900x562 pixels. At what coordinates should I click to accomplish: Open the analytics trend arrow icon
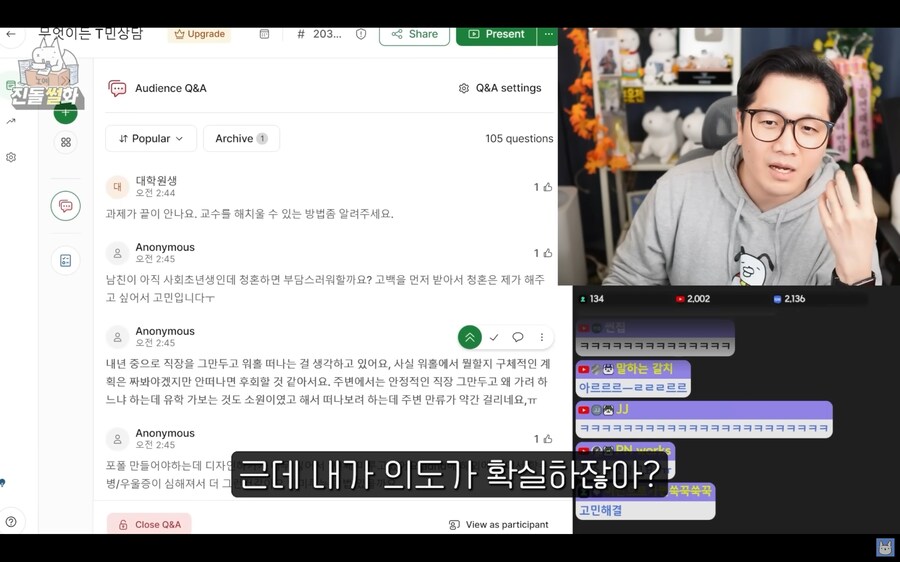(11, 121)
